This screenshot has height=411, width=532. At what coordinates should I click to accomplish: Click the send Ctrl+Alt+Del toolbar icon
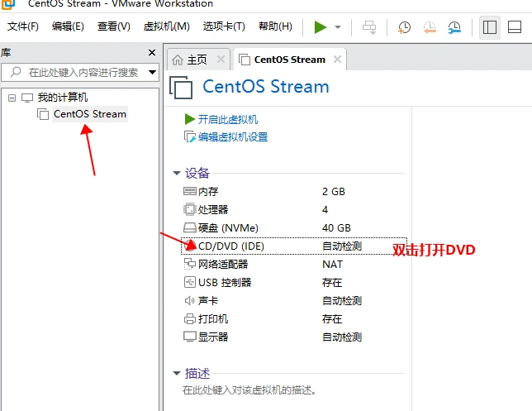(x=369, y=27)
